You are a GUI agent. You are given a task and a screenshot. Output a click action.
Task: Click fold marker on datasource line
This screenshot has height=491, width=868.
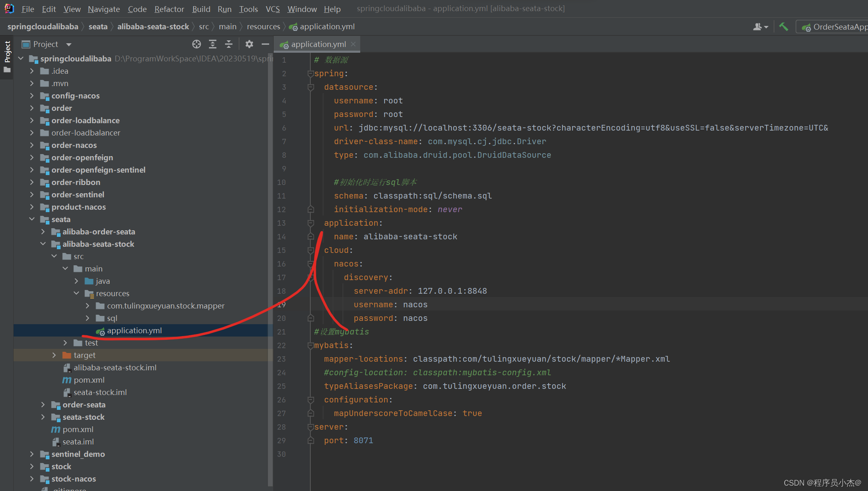click(311, 87)
